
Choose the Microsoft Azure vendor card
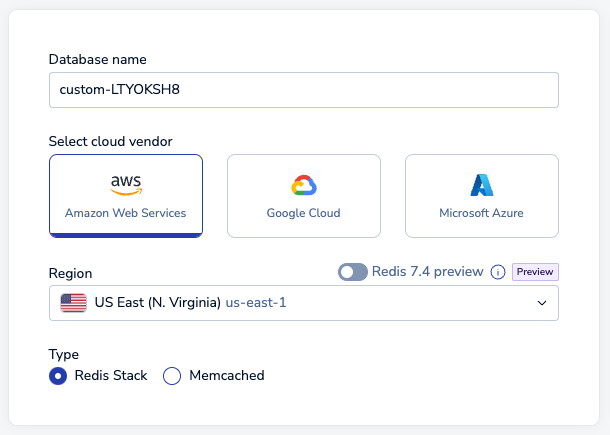tap(482, 196)
